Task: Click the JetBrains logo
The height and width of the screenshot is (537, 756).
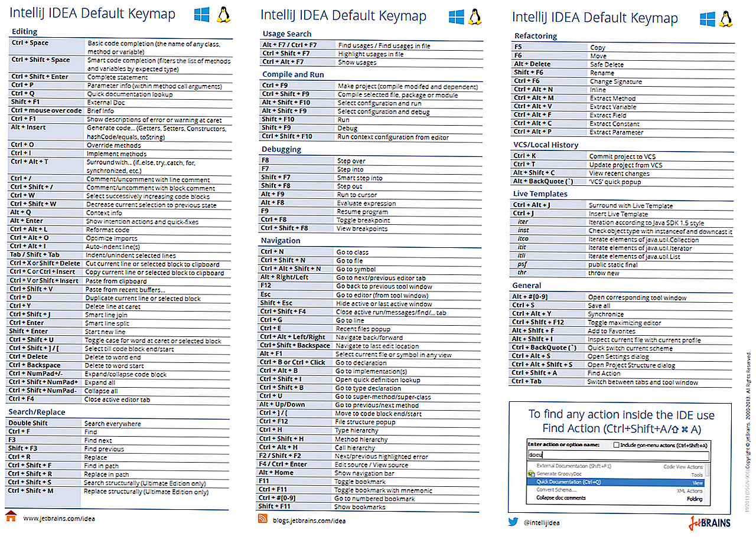Action: 709,522
